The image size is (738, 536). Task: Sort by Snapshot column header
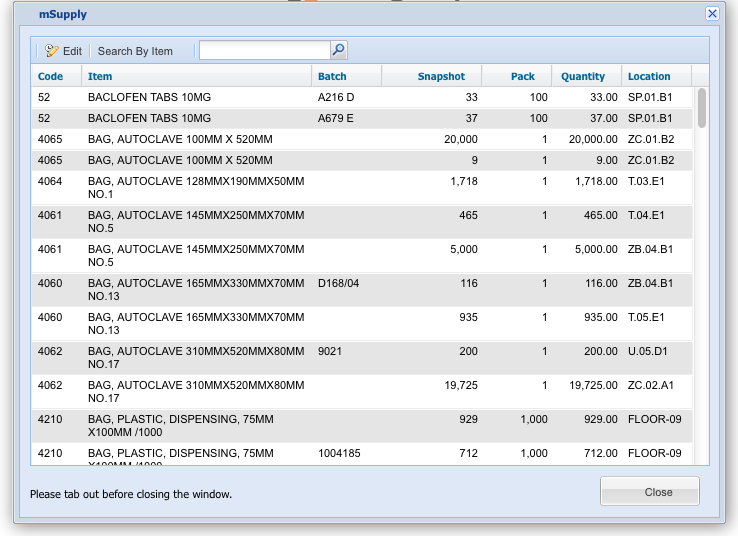(441, 76)
